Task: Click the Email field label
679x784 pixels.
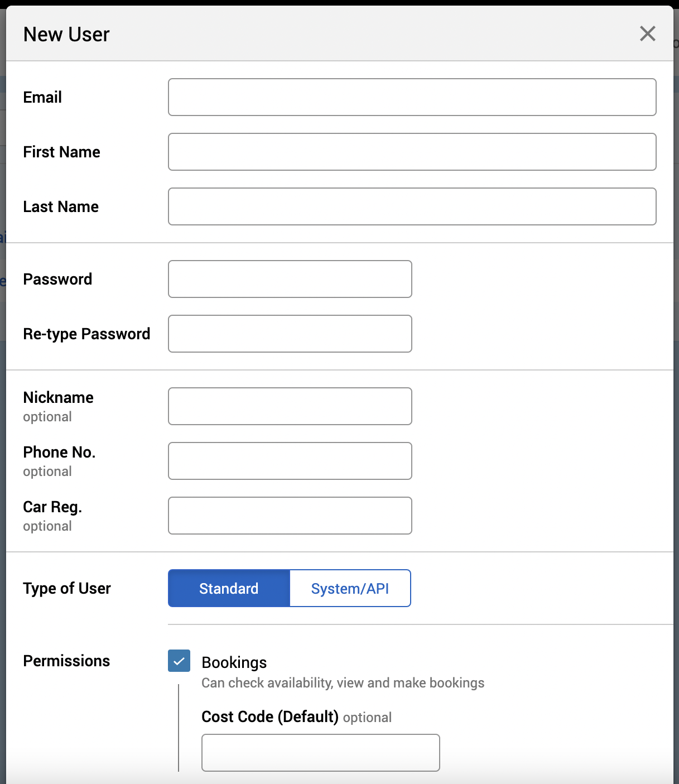Action: [42, 97]
